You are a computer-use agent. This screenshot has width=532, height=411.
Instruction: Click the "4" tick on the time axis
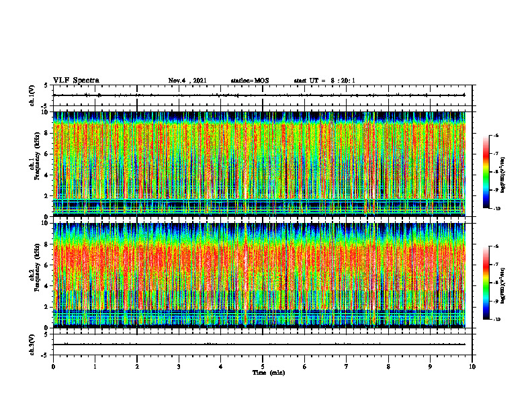221,367
